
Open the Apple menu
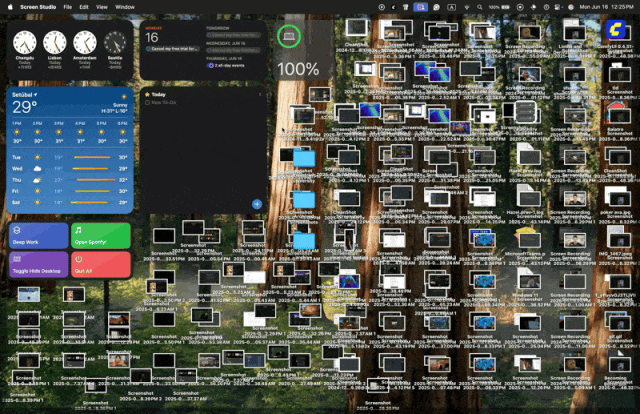tap(10, 7)
